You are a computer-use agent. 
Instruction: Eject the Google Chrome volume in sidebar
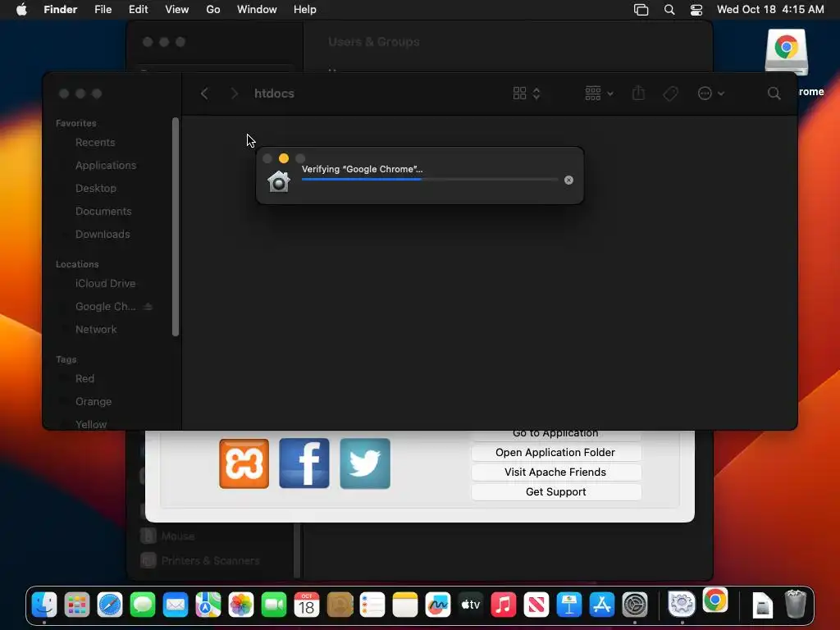(148, 307)
